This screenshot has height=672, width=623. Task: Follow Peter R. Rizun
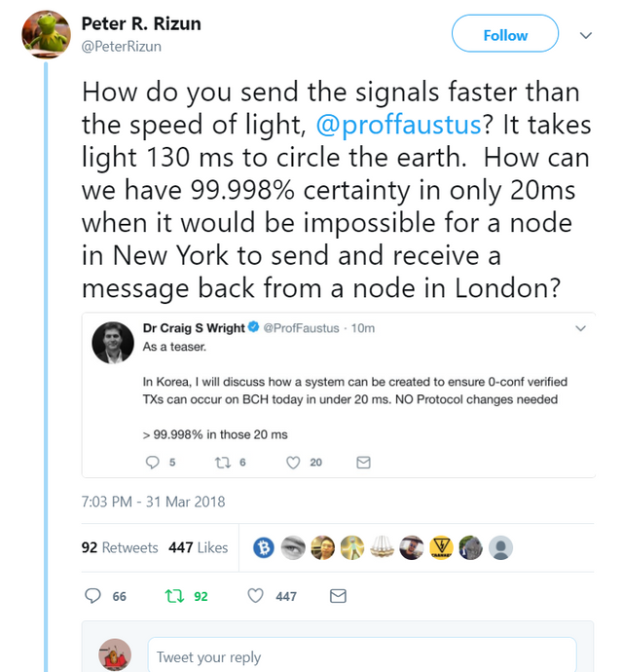505,35
